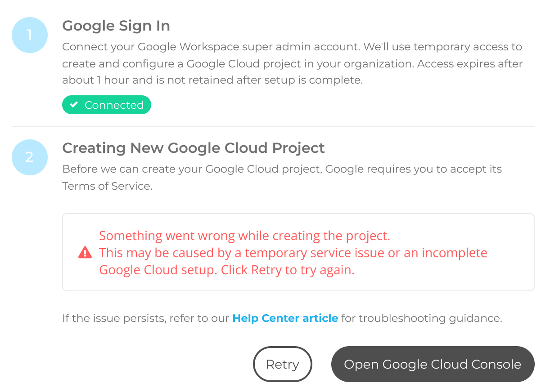The image size is (541, 392).
Task: Click the divider line between steps
Action: [273, 126]
